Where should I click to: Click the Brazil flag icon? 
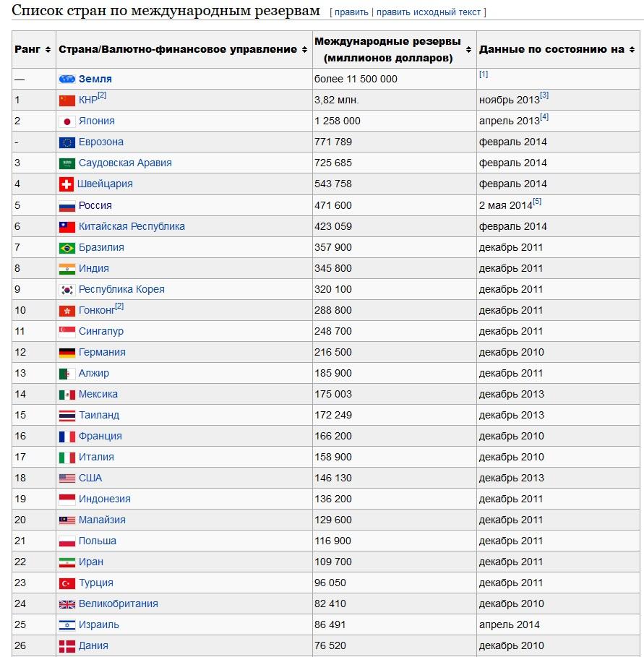[x=66, y=247]
